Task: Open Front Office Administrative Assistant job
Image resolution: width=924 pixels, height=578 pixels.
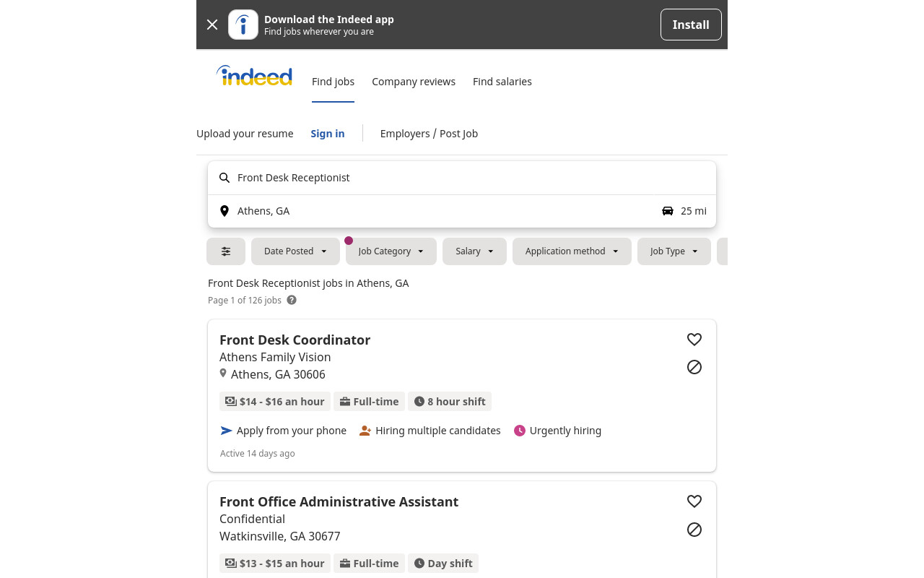Action: [339, 501]
